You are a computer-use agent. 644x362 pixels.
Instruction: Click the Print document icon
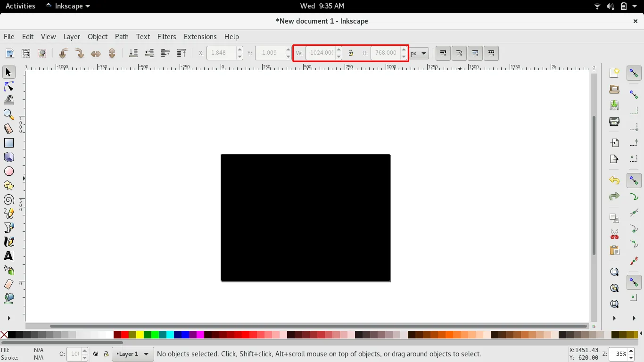coord(614,122)
